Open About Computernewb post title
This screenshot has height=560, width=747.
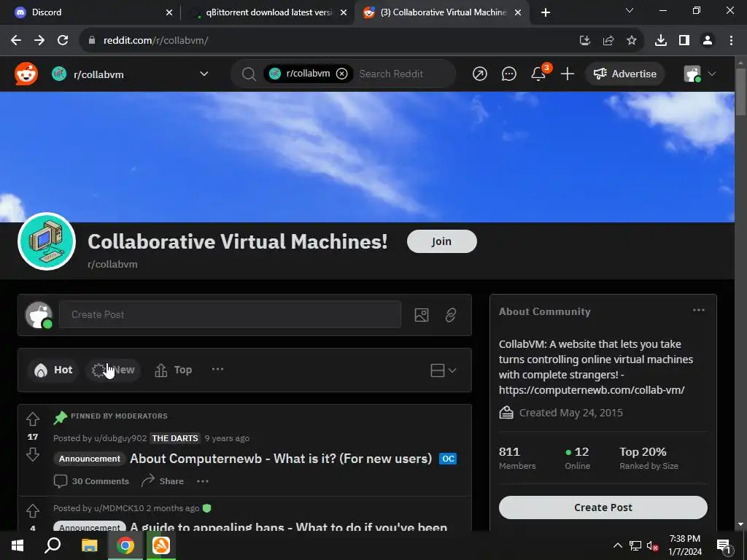point(281,459)
